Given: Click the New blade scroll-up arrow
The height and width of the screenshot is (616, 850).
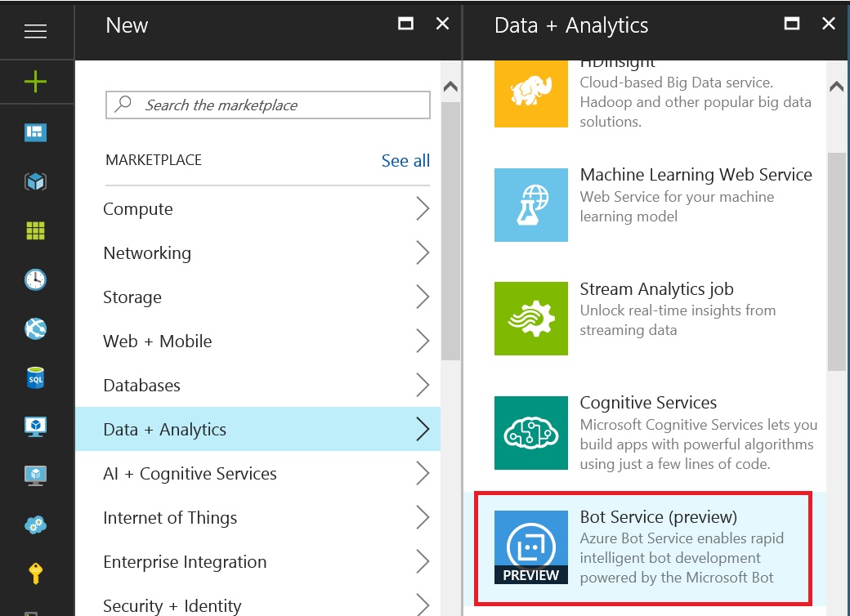Looking at the screenshot, I should tap(450, 86).
